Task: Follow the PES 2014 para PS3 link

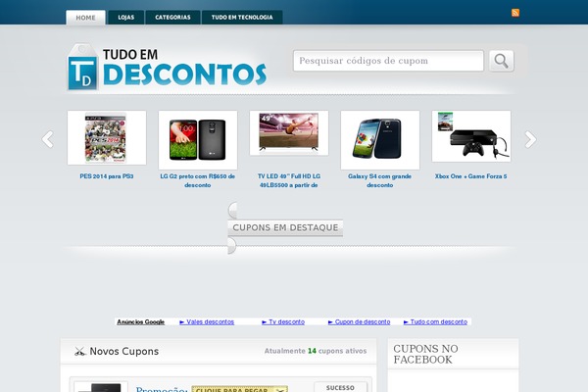Action: coord(107,176)
